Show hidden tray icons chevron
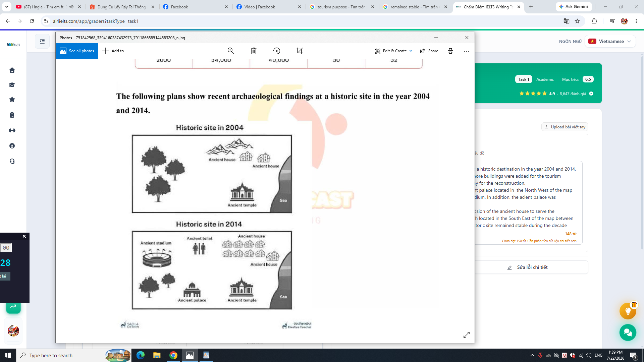The height and width of the screenshot is (362, 644). coord(532,355)
